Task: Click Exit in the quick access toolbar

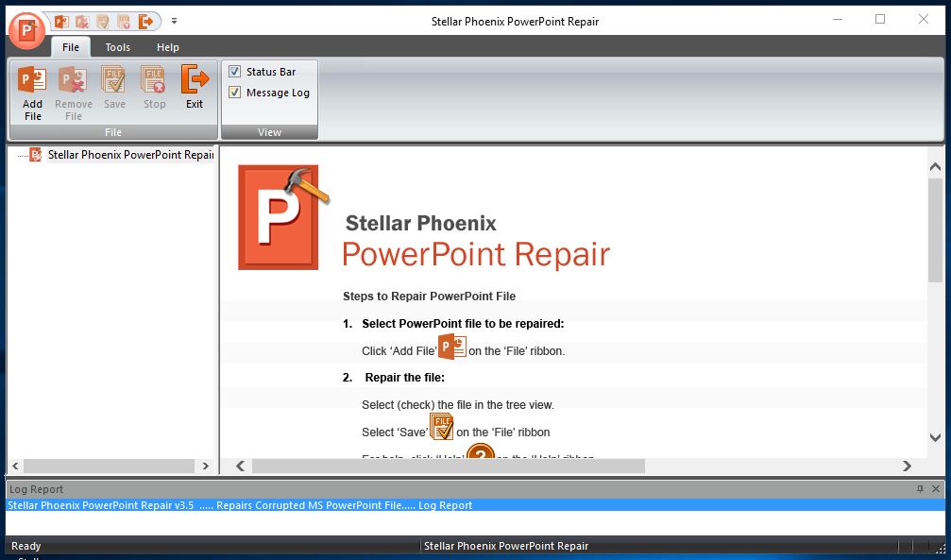Action: (x=146, y=19)
